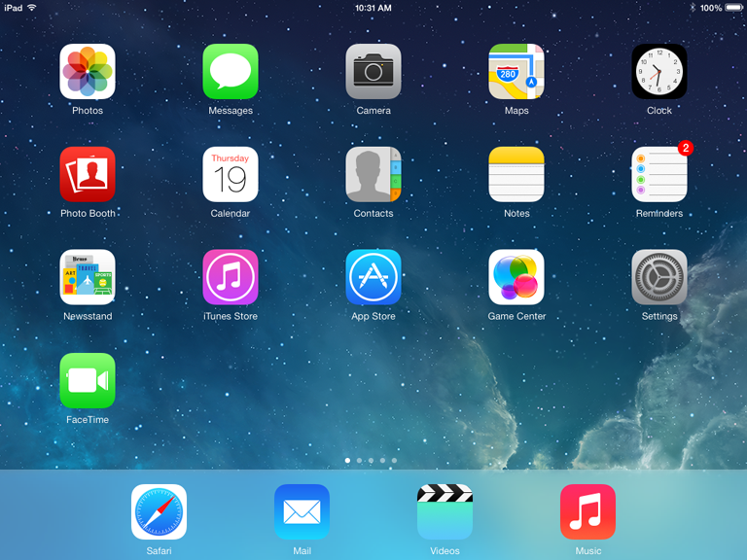Image resolution: width=747 pixels, height=560 pixels.
Task: Tap the battery indicator in status bar
Action: [734, 8]
